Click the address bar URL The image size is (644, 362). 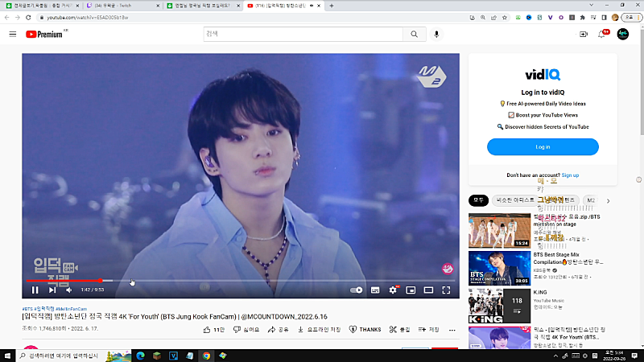pos(88,18)
